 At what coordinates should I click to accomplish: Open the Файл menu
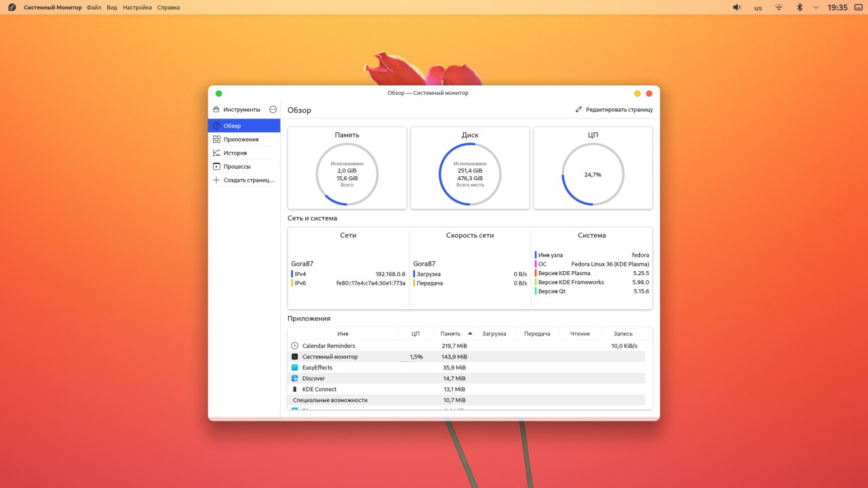tap(94, 7)
